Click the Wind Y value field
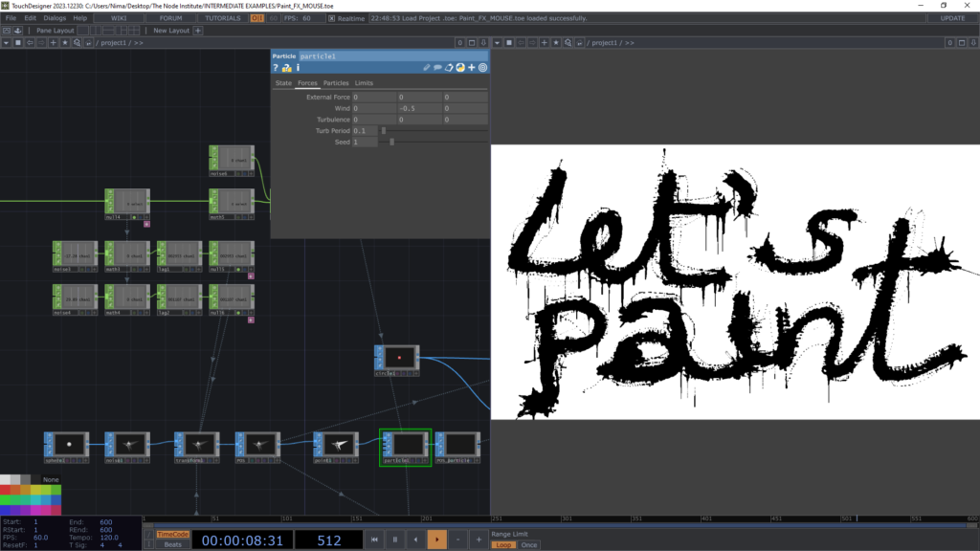 (x=419, y=108)
